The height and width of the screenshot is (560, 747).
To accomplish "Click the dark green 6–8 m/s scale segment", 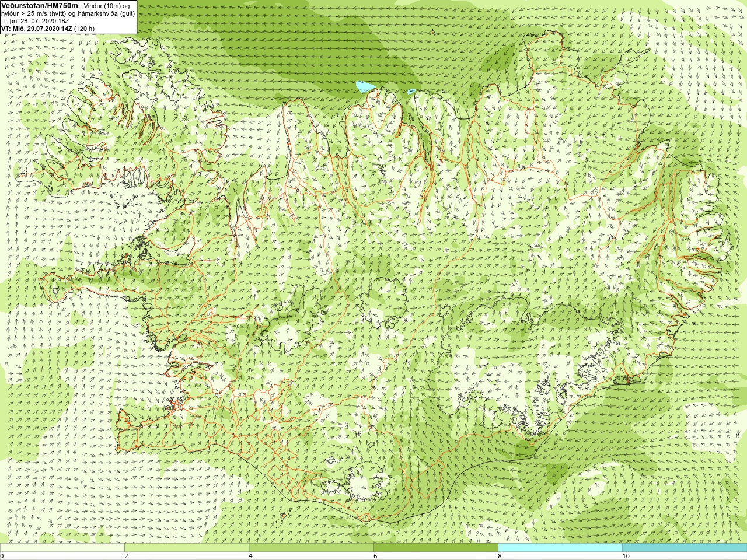I will [x=435, y=548].
